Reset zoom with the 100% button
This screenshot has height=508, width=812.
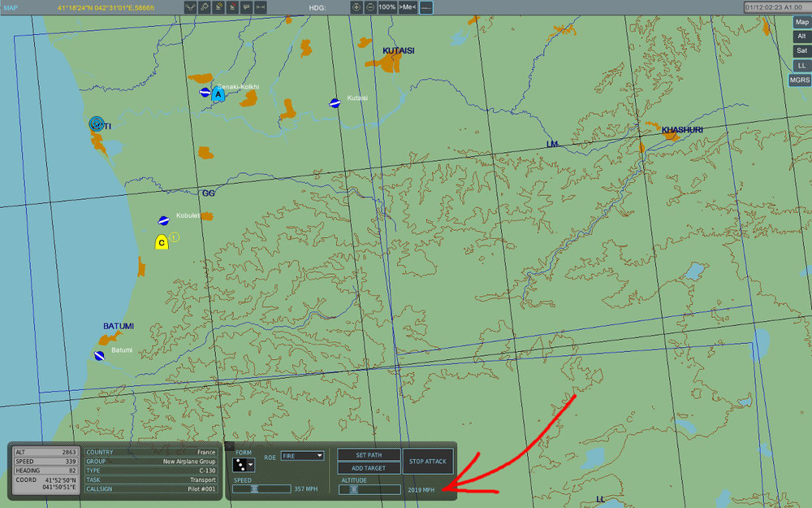click(387, 7)
